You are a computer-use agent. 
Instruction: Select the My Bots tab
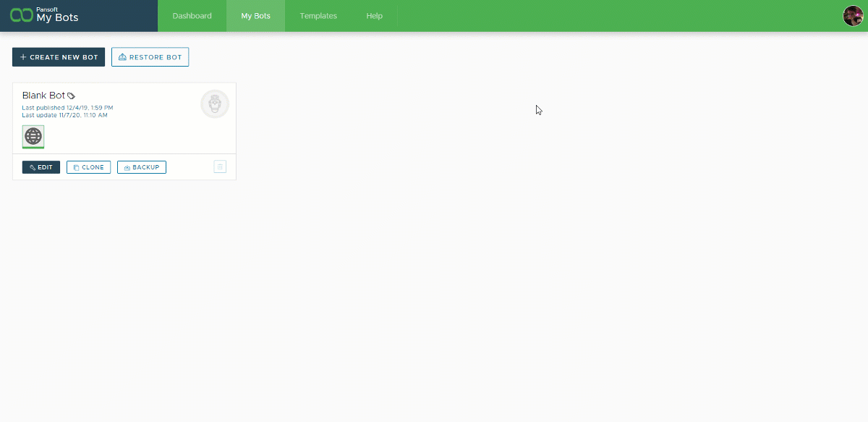pyautogui.click(x=255, y=15)
